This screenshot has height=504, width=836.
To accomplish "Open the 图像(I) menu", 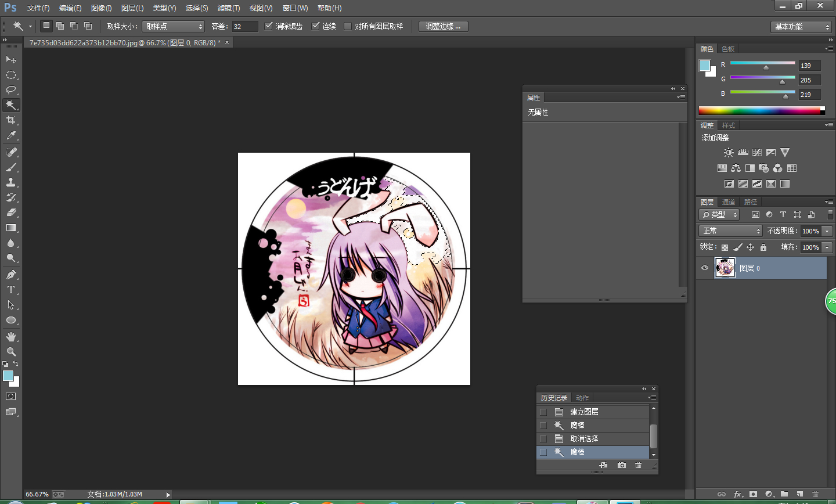I will pyautogui.click(x=102, y=8).
